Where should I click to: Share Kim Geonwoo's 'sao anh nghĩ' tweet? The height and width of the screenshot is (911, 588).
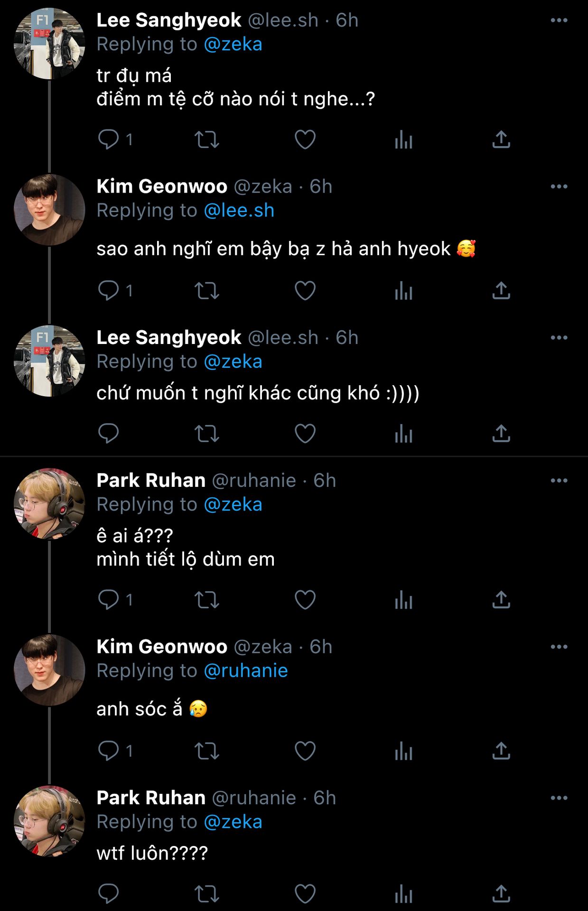click(x=501, y=290)
